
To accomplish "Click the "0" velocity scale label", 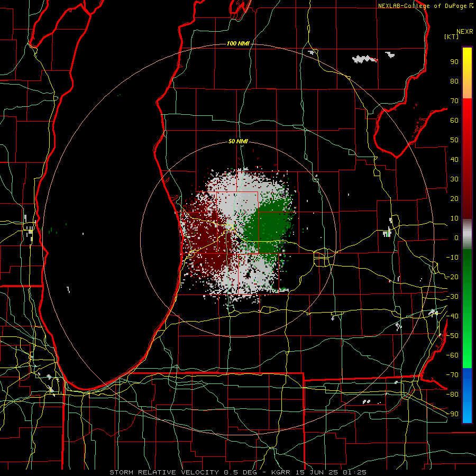I will [x=456, y=238].
